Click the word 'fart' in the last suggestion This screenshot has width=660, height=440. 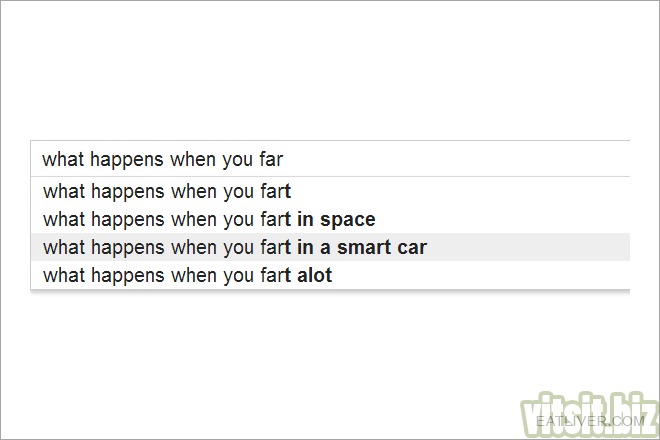pyautogui.click(x=276, y=275)
